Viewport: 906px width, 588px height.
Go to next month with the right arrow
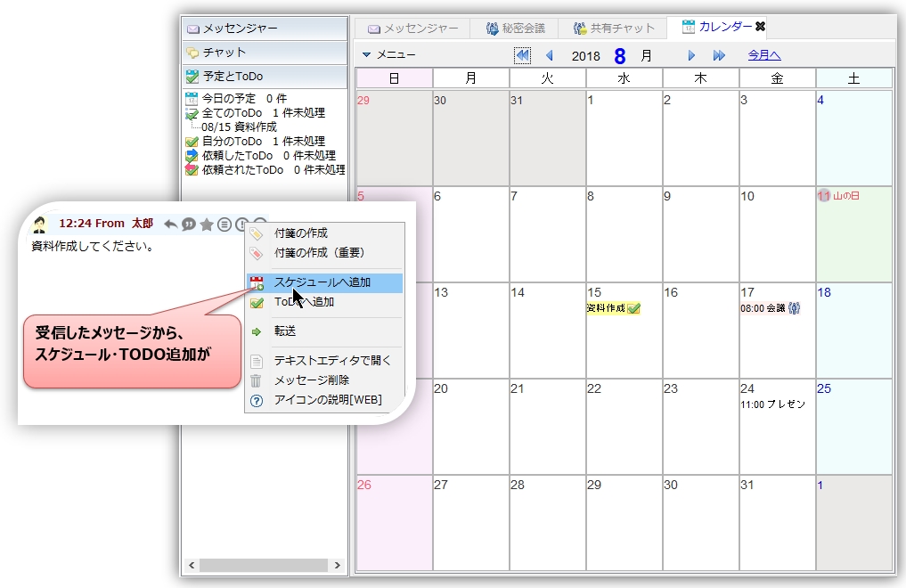691,55
